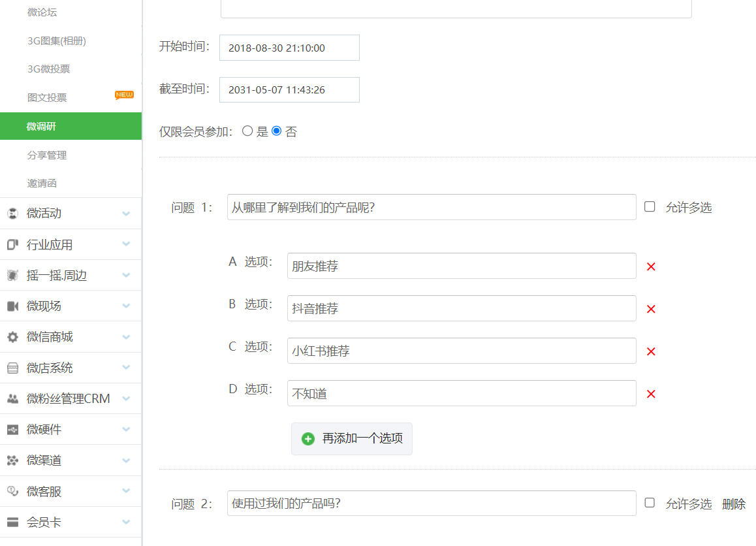Click the 微信商城 gear icon
The height and width of the screenshot is (546, 756).
[13, 336]
